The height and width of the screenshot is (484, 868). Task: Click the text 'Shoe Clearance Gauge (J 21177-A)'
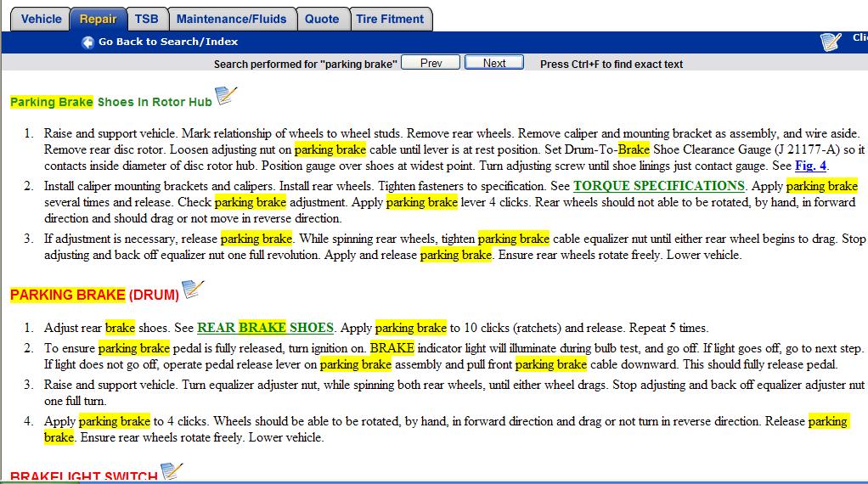747,149
